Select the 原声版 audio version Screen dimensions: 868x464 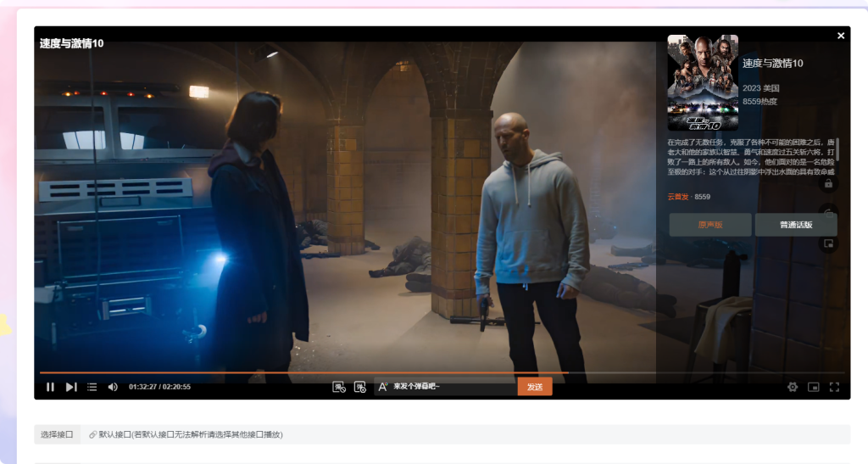click(710, 225)
